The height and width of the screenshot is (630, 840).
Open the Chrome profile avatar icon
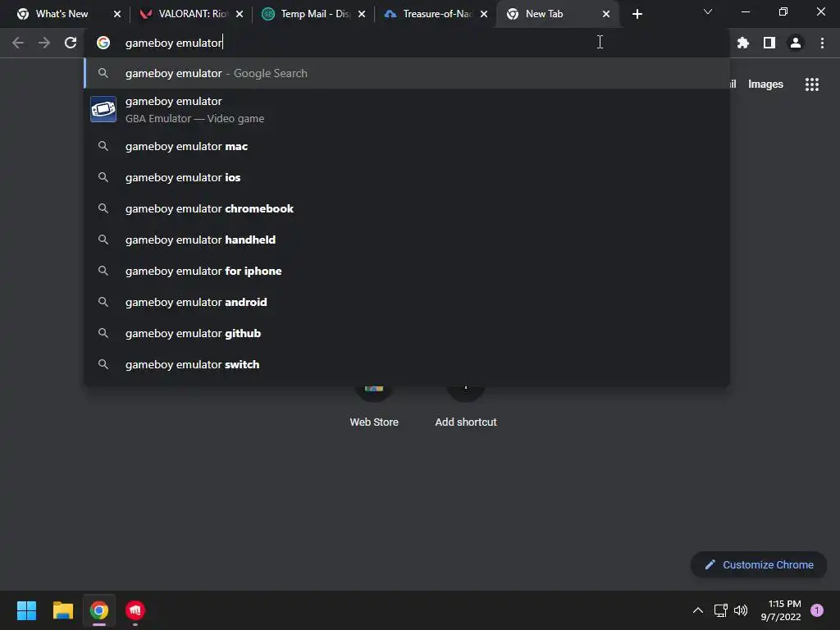coord(796,43)
